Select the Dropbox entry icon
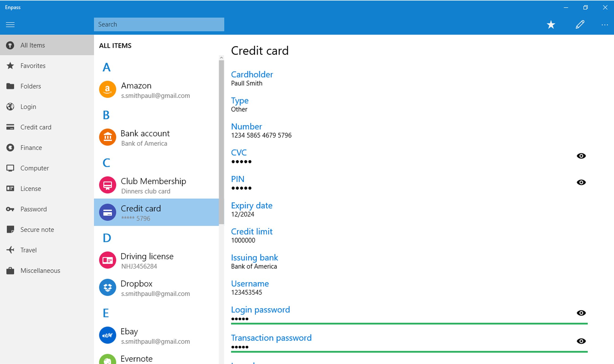 click(107, 287)
